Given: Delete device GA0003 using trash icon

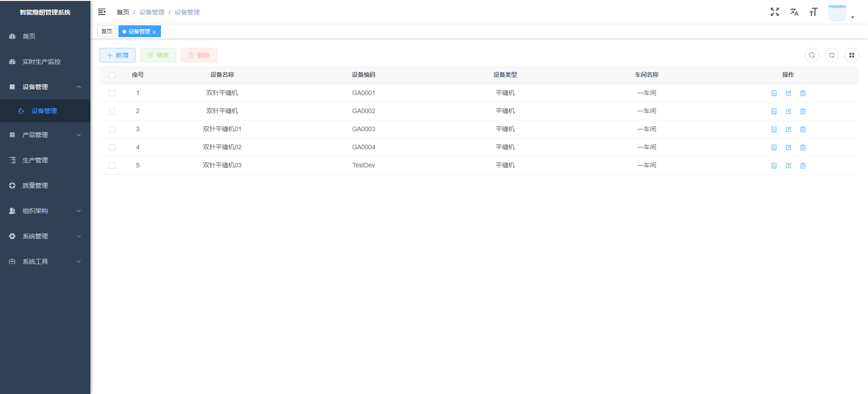Looking at the screenshot, I should [803, 129].
